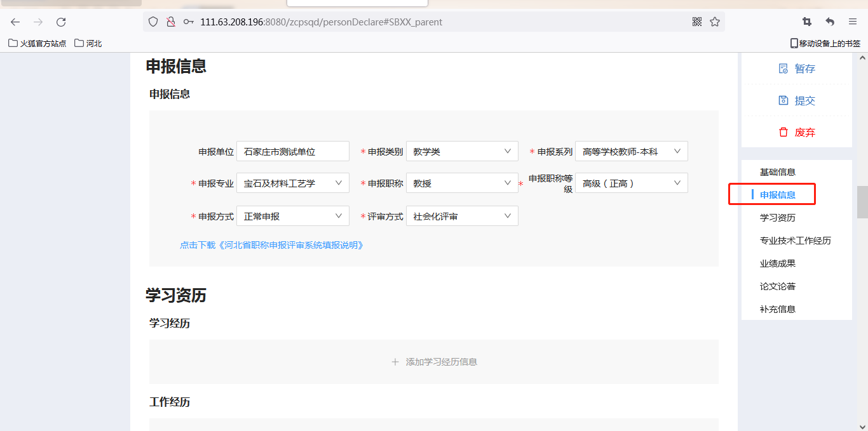Click the 申报单位 input field
This screenshot has height=431, width=868.
coord(292,151)
